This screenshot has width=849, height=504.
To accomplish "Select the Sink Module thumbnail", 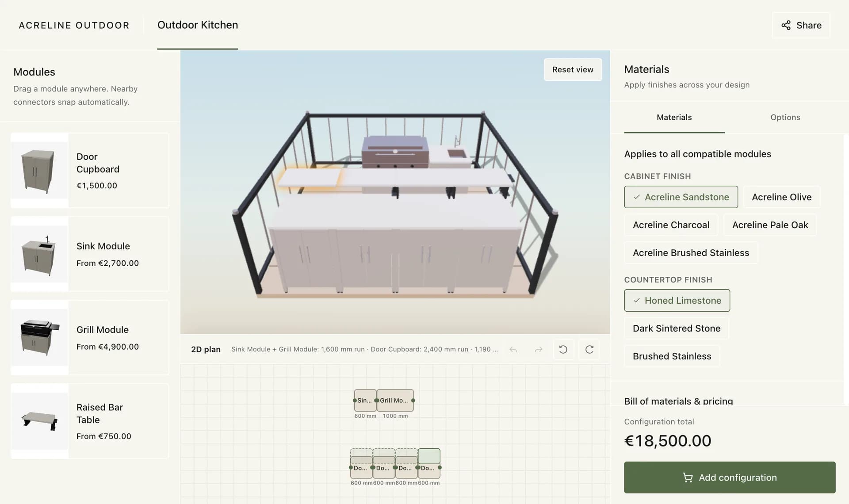I will click(x=39, y=254).
